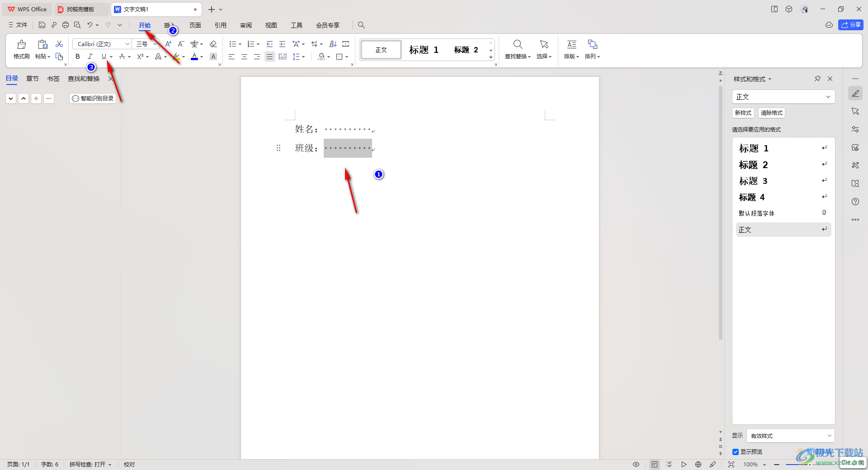Open the 审阅 ribbon tab
868x470 pixels.
pyautogui.click(x=246, y=25)
